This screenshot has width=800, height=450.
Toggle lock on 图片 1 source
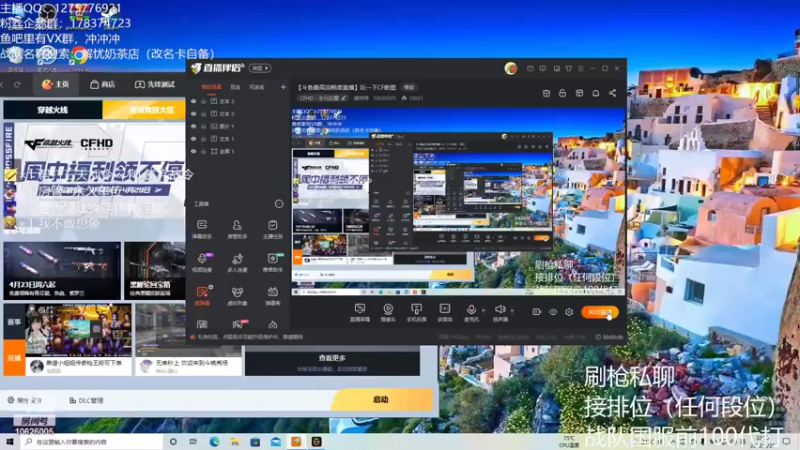pos(203,126)
